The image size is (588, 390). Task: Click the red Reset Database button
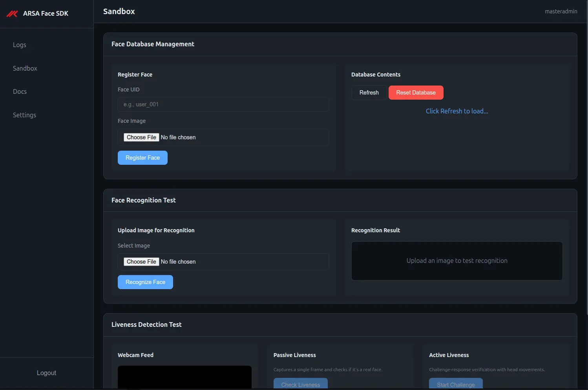[416, 93]
